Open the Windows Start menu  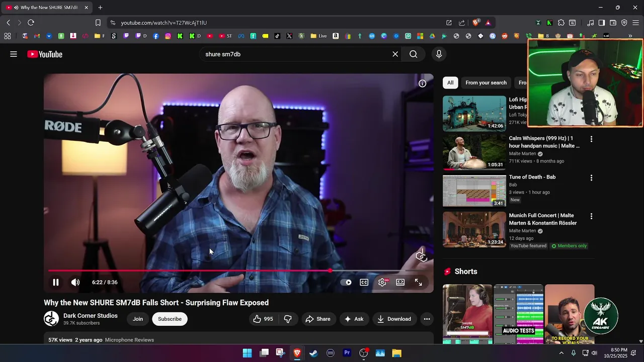coord(247,353)
